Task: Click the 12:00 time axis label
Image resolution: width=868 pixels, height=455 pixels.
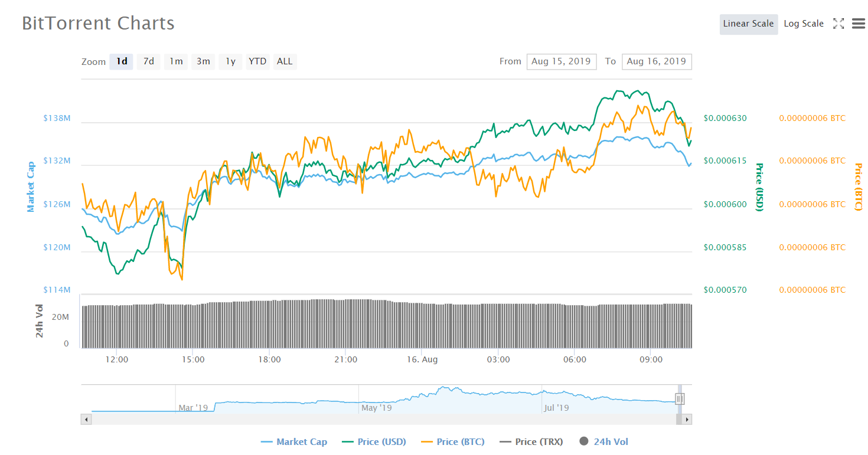Action: click(116, 359)
